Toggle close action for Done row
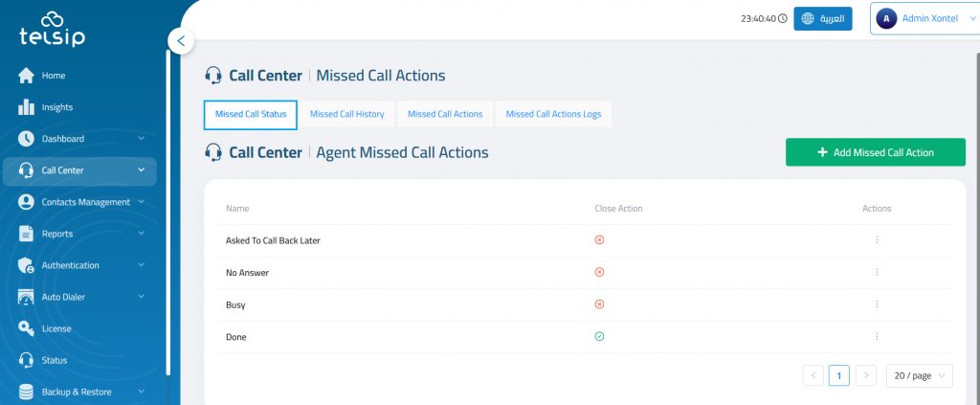Screen dimensions: 980x405 click(x=600, y=337)
